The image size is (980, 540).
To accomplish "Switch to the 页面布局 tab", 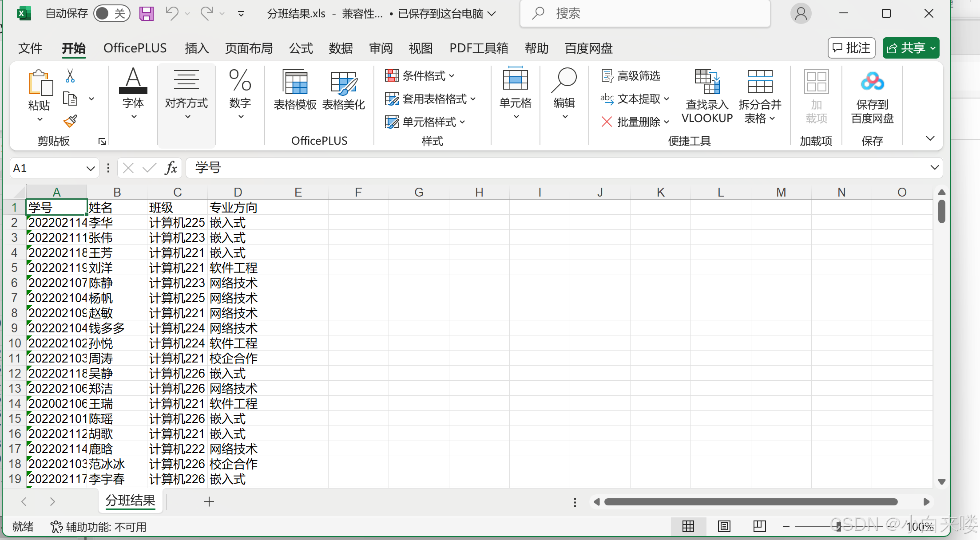I will [x=249, y=48].
